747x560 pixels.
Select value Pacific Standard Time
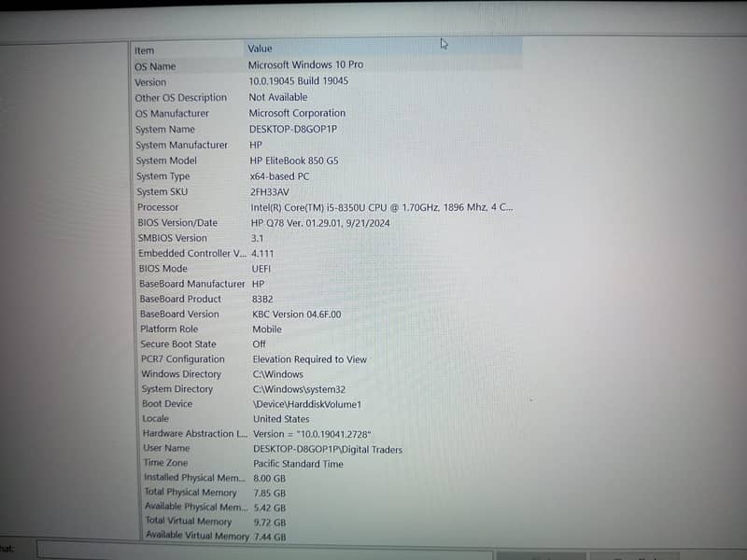point(298,463)
